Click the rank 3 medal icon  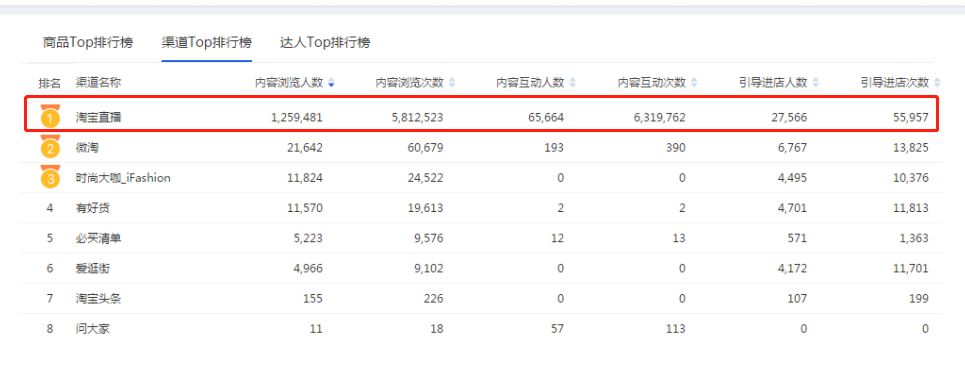tap(50, 177)
